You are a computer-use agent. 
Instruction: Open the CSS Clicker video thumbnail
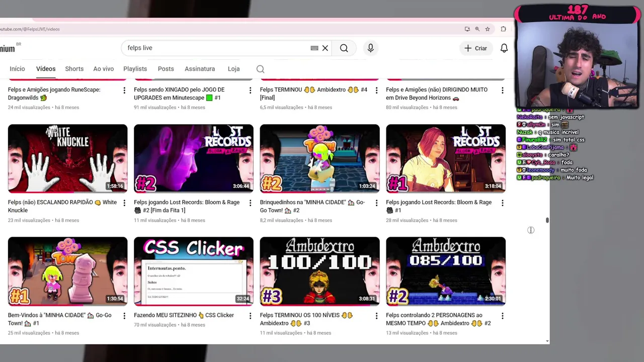(194, 271)
